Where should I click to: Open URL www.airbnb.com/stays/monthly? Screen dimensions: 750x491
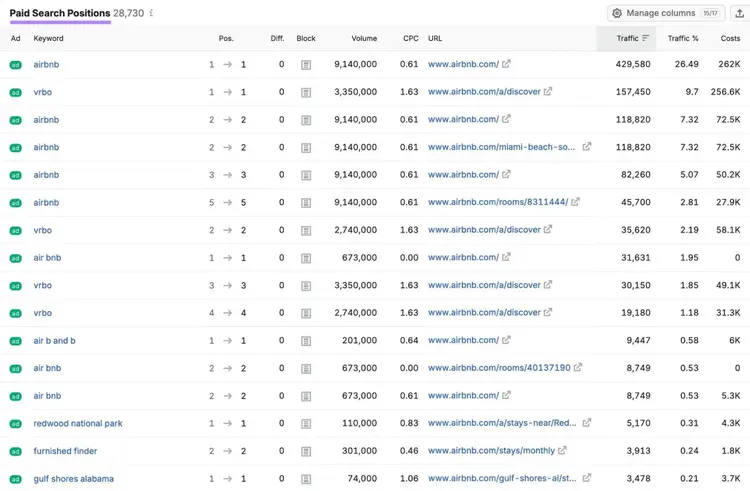click(x=491, y=451)
